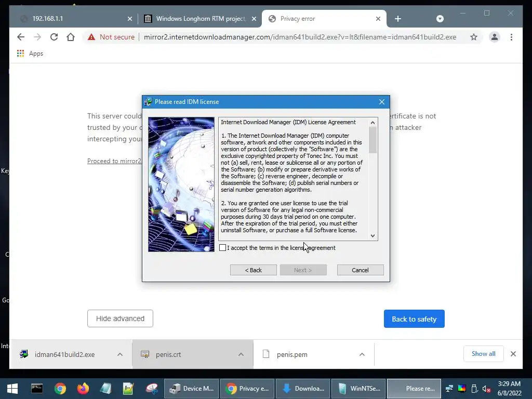This screenshot has height=399, width=532.
Task: Click the license scrollbar thumb
Action: click(x=373, y=140)
